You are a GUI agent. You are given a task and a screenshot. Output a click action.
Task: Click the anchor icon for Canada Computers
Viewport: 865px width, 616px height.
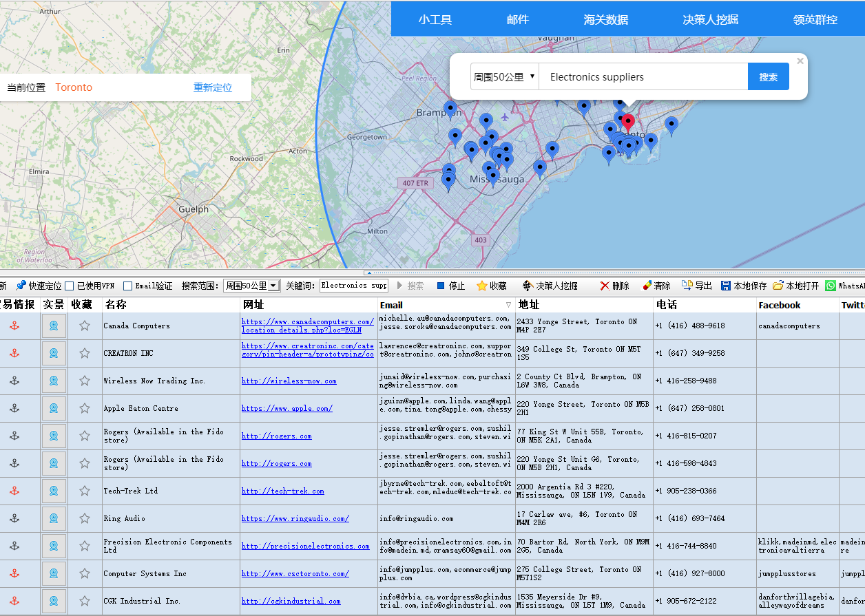(14, 326)
